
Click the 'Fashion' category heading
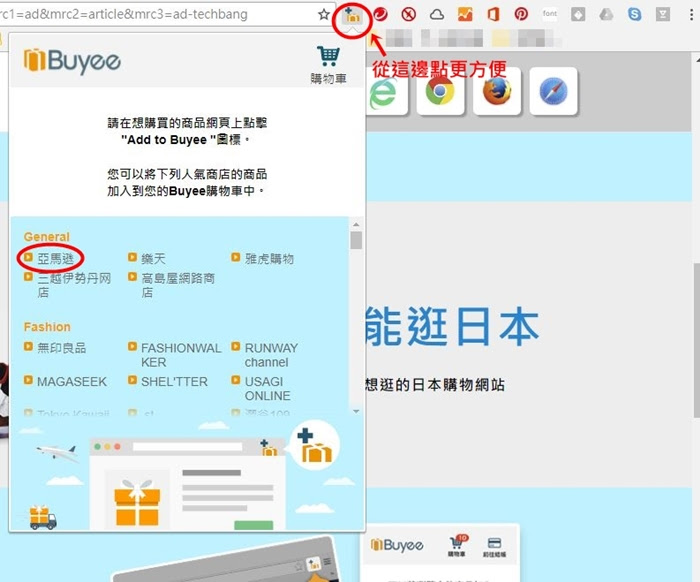(x=47, y=327)
